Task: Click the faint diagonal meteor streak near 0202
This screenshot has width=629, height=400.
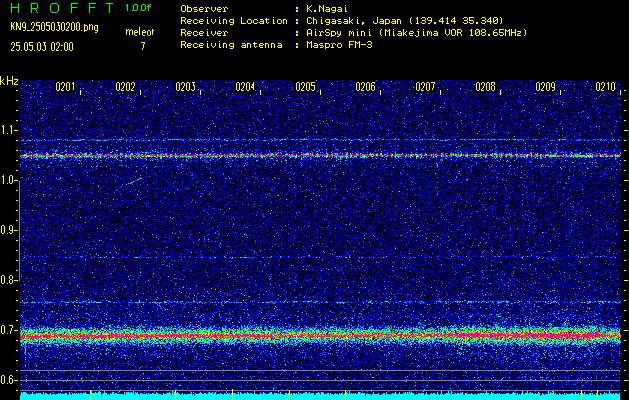Action: coord(131,181)
